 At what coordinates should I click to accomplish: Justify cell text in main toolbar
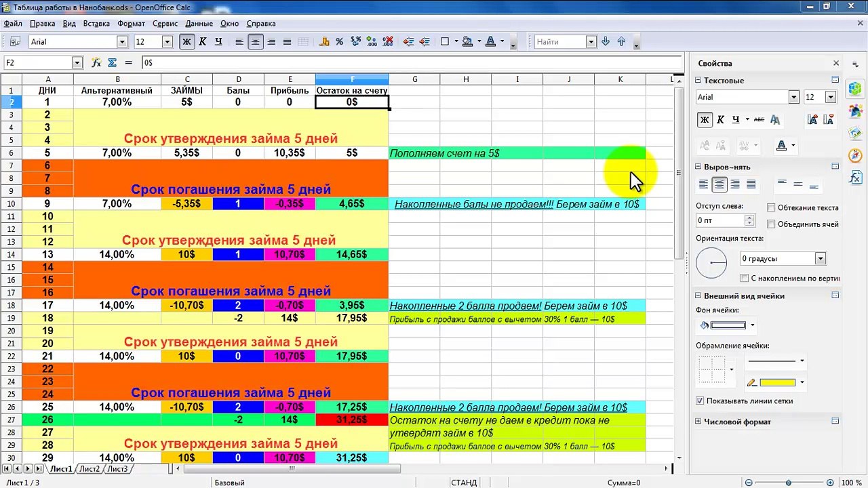point(287,41)
